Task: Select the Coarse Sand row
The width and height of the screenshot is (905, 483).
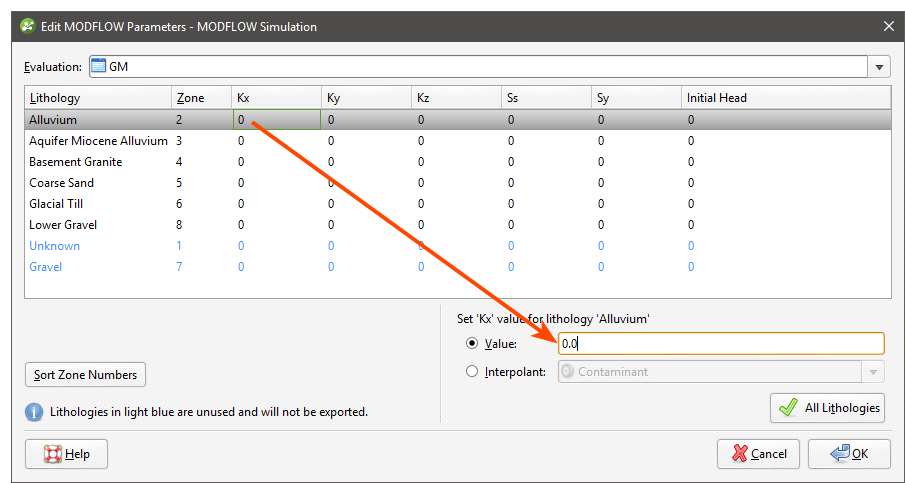Action: coord(458,183)
